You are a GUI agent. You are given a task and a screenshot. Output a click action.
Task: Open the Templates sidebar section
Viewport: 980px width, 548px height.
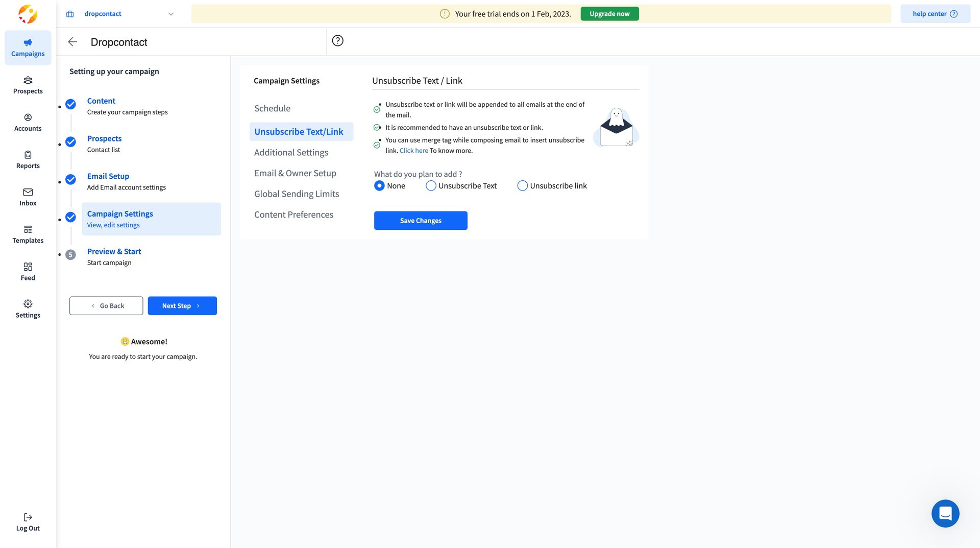[28, 234]
